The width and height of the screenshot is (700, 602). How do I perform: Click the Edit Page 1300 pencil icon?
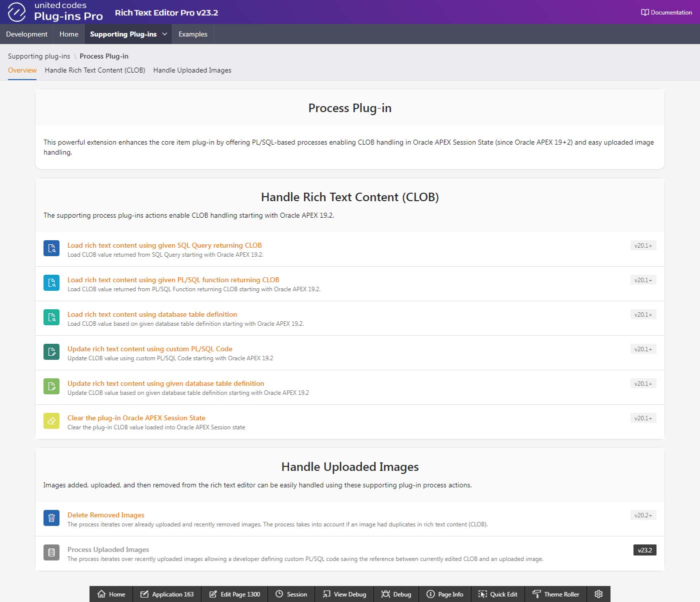coord(213,594)
